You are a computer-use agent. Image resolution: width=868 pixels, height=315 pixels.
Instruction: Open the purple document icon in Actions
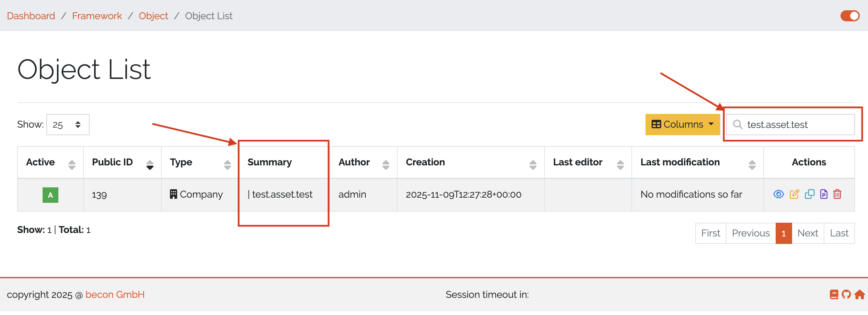[x=824, y=194]
